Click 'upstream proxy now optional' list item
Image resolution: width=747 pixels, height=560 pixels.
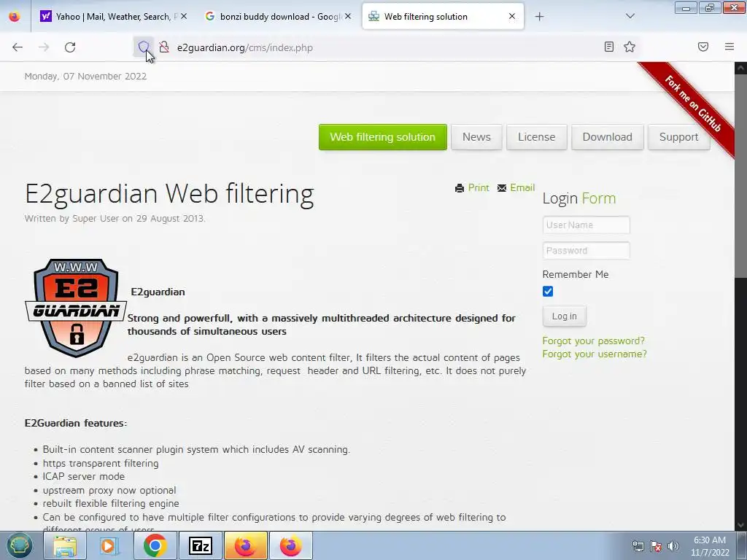[109, 490]
